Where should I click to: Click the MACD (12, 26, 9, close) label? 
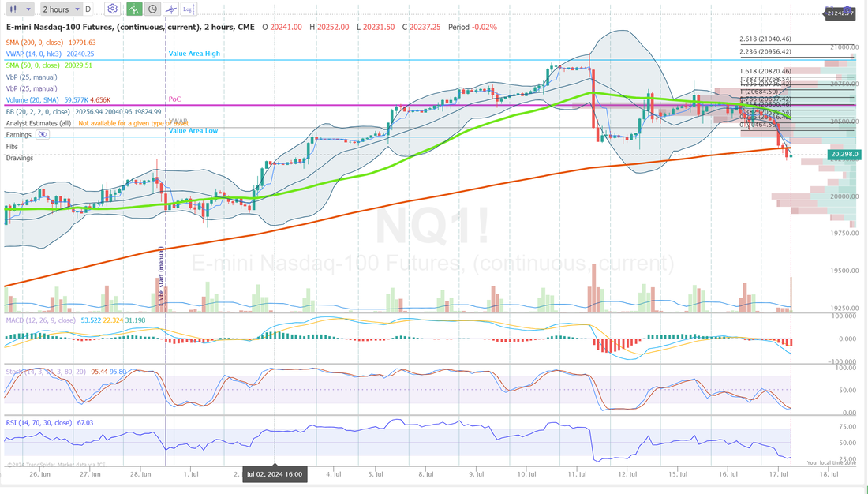[x=40, y=320]
